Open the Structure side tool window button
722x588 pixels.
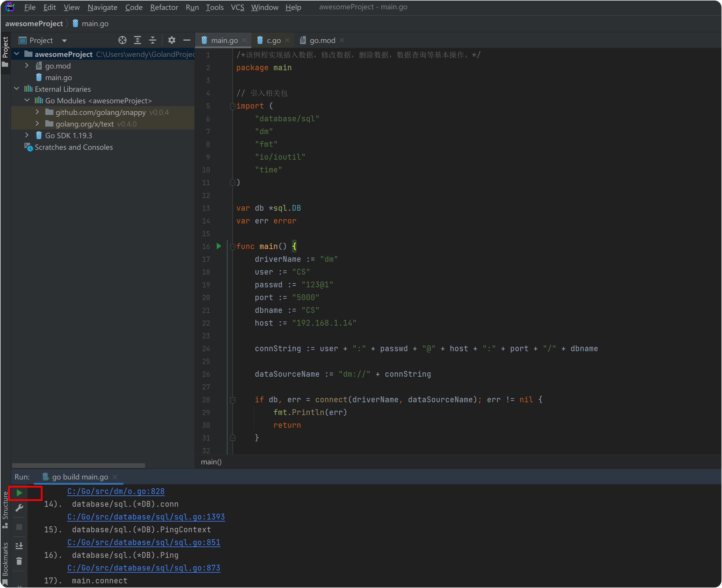point(5,510)
